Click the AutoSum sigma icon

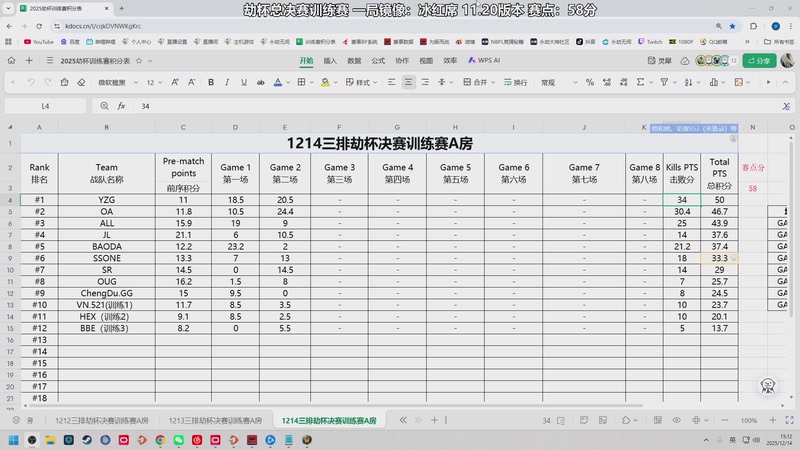click(640, 82)
